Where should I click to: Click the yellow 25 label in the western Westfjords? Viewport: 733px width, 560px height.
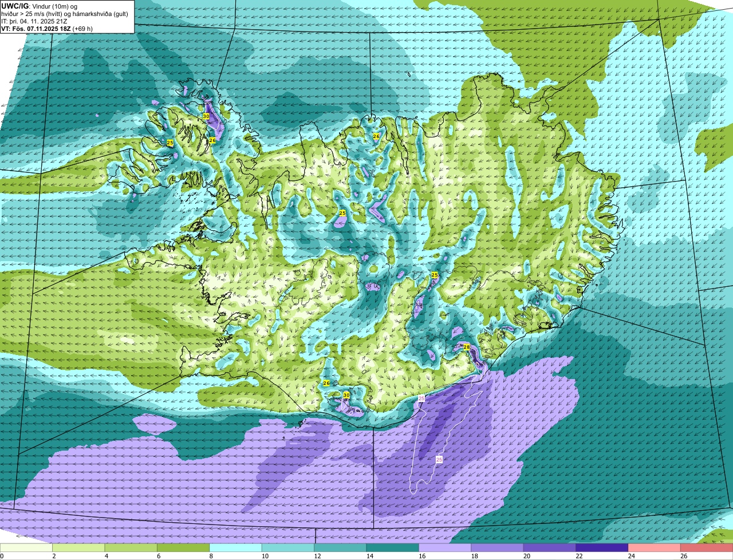click(170, 142)
